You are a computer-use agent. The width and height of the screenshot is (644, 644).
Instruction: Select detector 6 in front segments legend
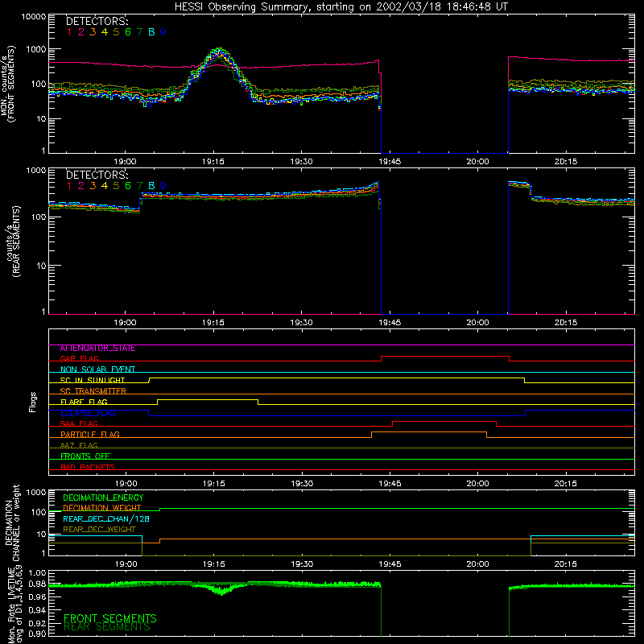128,32
